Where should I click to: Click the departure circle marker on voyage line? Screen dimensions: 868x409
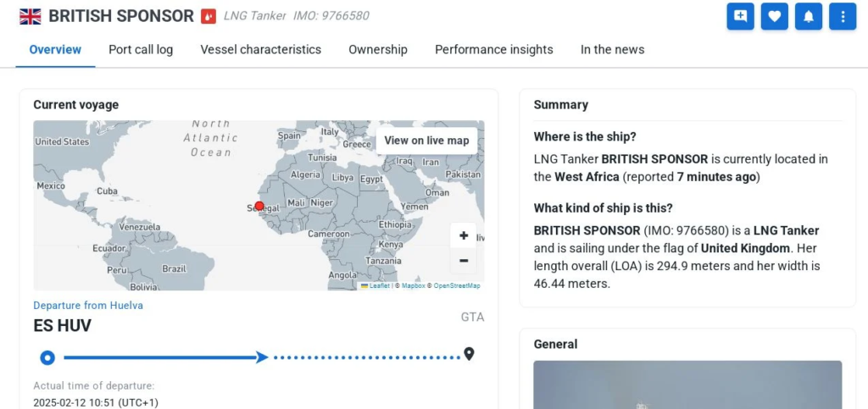(47, 357)
